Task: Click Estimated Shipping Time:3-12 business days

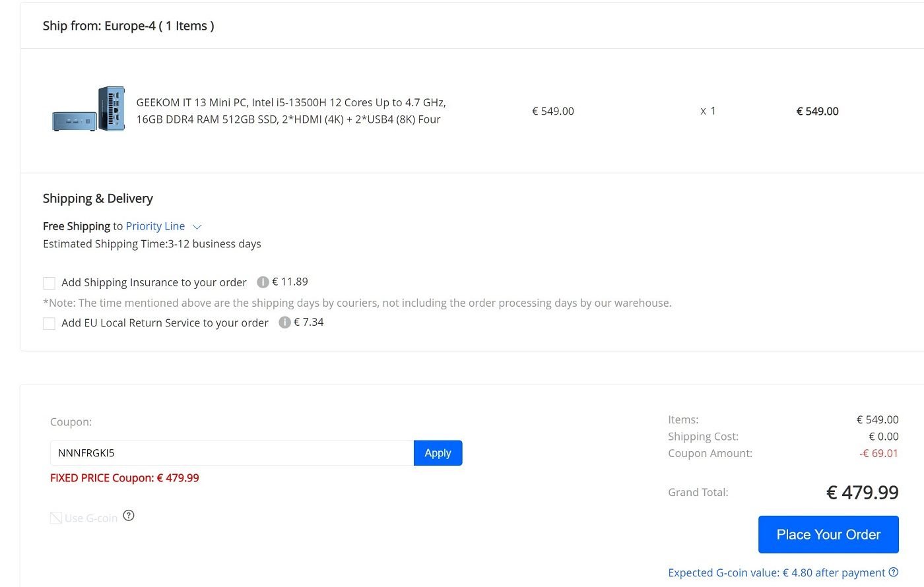Action: pos(152,244)
